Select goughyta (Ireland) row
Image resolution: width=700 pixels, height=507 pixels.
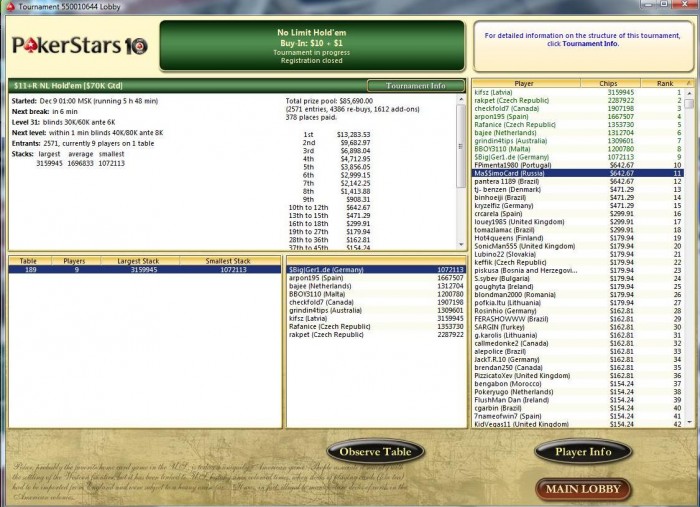click(578, 287)
